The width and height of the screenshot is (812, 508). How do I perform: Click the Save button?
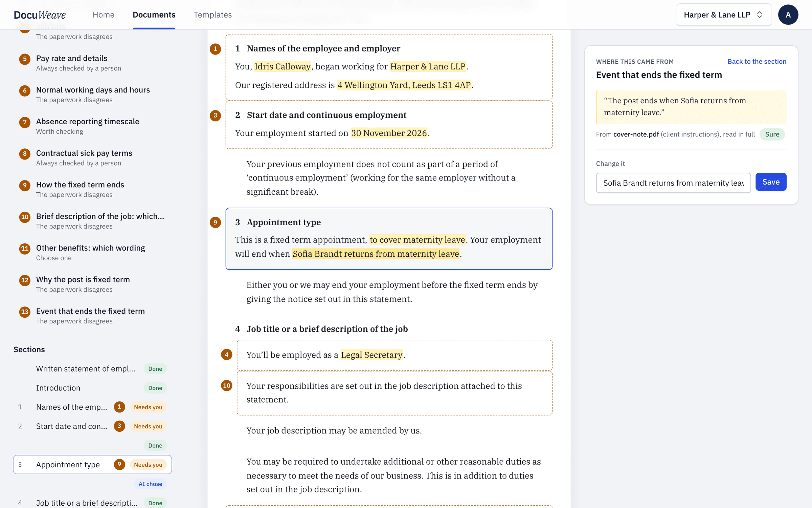pyautogui.click(x=771, y=182)
